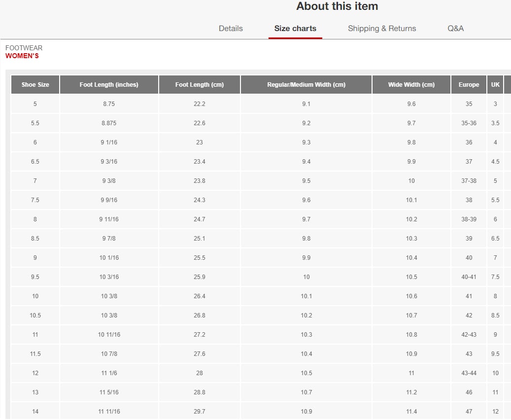Click foot length 23.4 cm cell
511x420 pixels.
(x=200, y=161)
